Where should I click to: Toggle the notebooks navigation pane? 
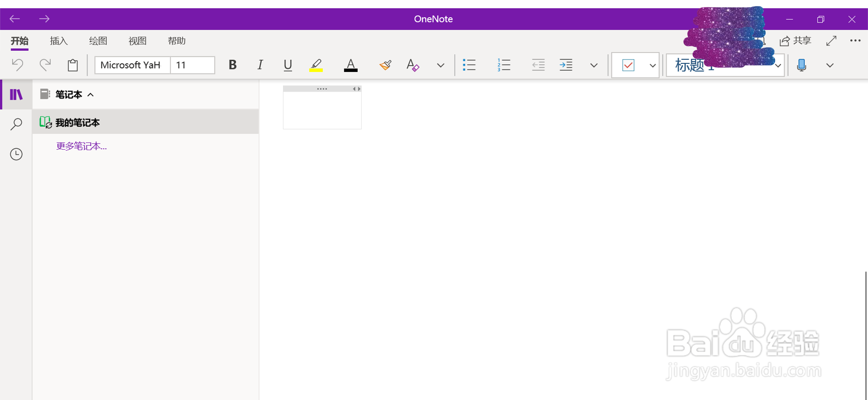tap(16, 94)
